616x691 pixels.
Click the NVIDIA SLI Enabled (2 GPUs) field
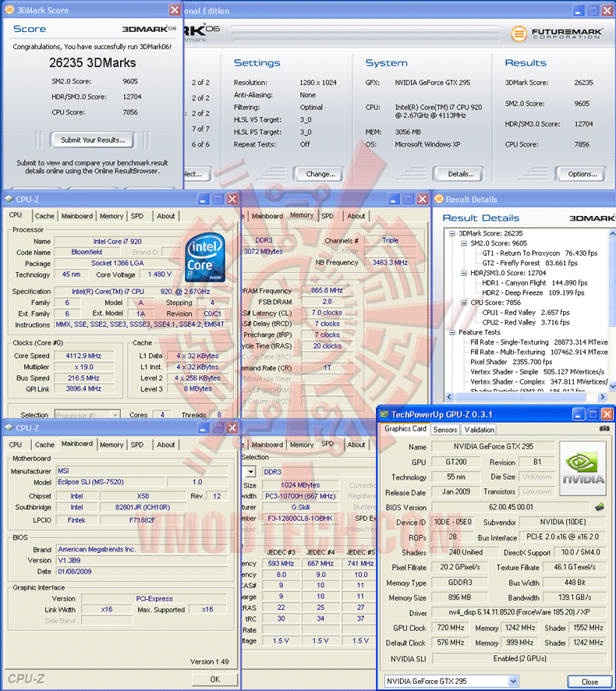point(519,658)
